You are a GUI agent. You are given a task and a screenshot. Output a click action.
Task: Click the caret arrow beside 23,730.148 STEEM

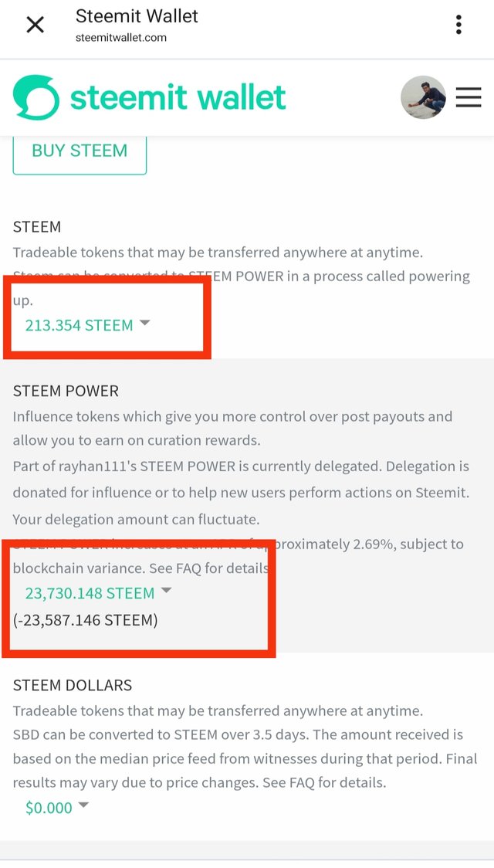tap(166, 592)
